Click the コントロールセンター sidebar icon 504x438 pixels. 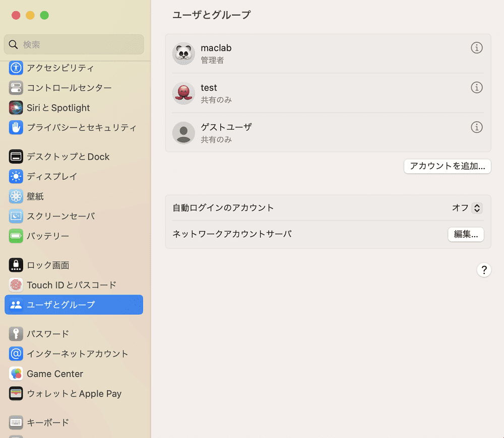[x=16, y=88]
